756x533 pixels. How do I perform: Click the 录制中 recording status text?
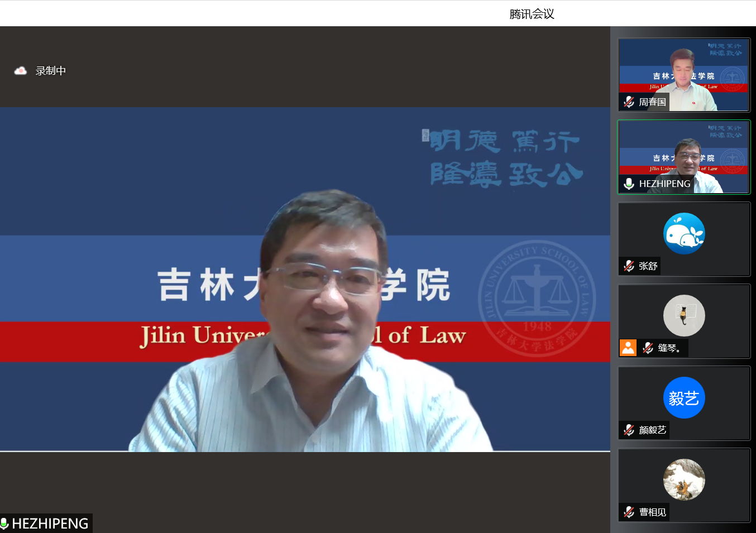pos(51,71)
